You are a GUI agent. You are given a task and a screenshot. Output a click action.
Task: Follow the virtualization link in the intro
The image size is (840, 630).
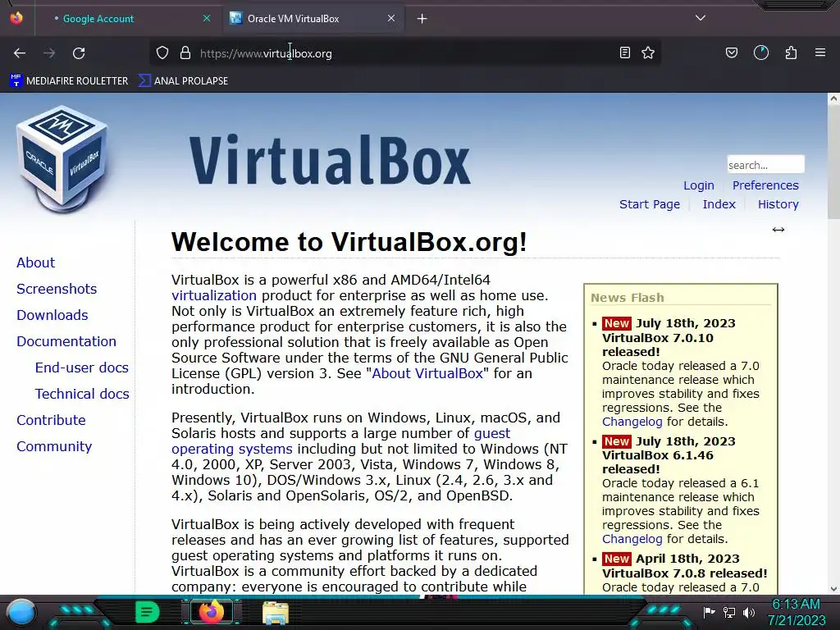214,295
